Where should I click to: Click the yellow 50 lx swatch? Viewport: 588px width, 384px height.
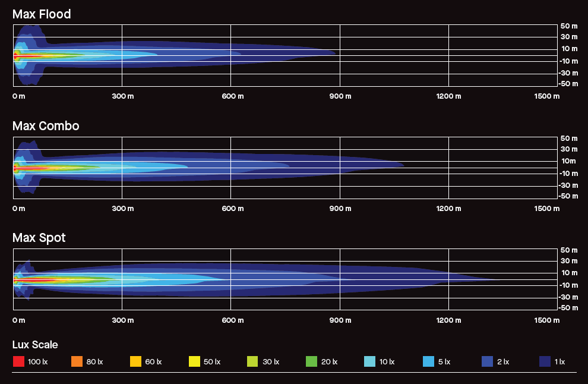[x=194, y=361]
